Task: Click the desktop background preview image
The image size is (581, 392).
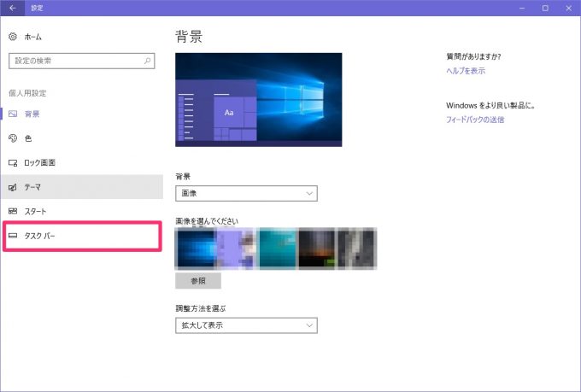Action: pos(259,100)
